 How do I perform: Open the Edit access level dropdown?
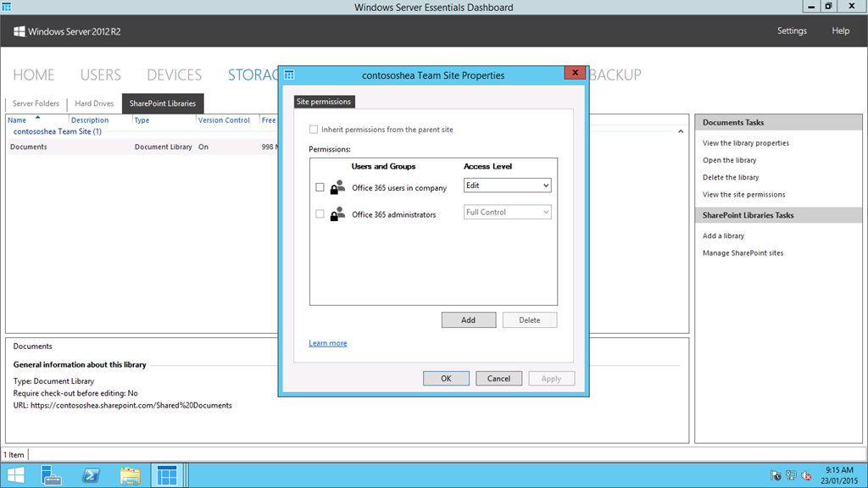[x=507, y=186]
